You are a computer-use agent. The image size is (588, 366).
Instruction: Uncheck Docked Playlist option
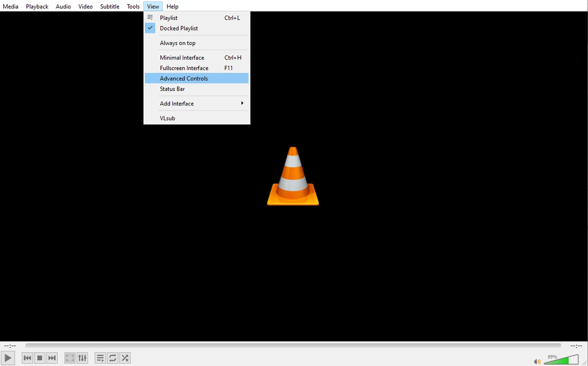196,28
